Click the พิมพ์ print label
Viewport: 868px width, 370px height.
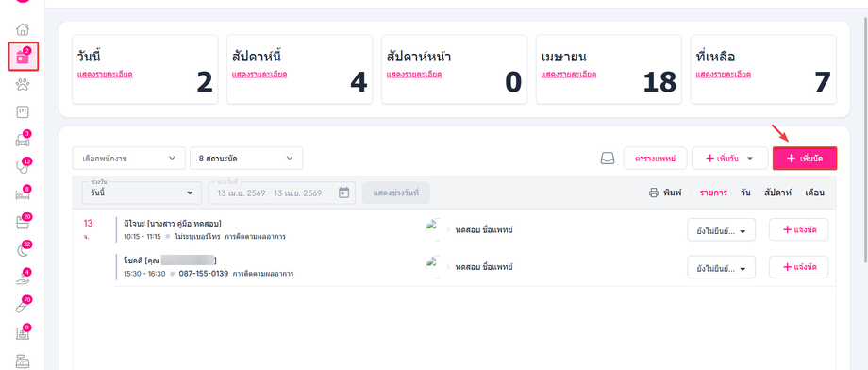point(672,193)
